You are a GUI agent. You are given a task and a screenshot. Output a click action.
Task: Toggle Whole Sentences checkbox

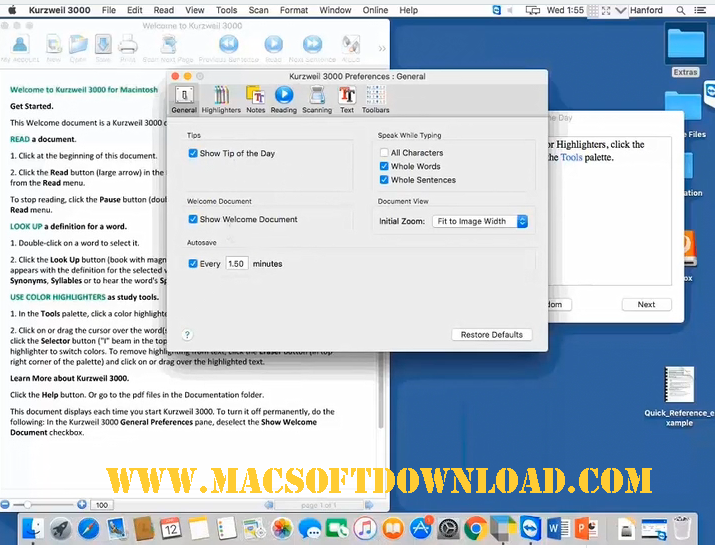(x=384, y=180)
